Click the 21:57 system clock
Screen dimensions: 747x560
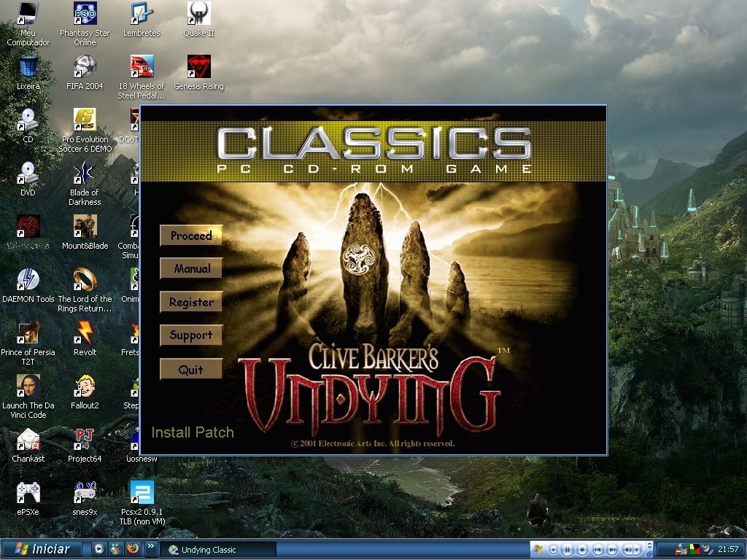(x=728, y=550)
